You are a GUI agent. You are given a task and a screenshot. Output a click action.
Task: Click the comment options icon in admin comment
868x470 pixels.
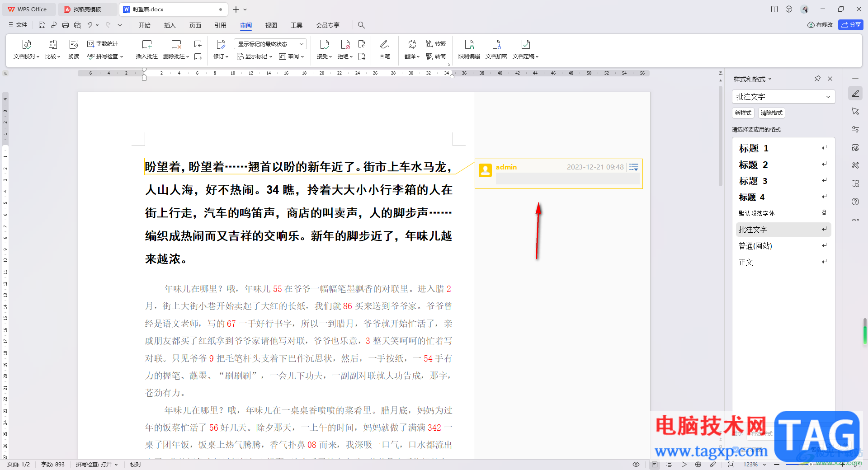[634, 167]
